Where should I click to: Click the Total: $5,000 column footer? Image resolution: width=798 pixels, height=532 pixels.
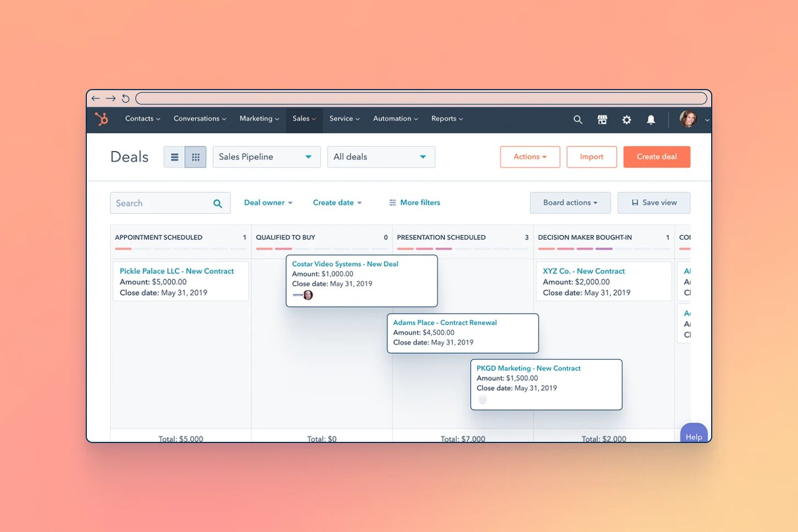[x=181, y=439]
